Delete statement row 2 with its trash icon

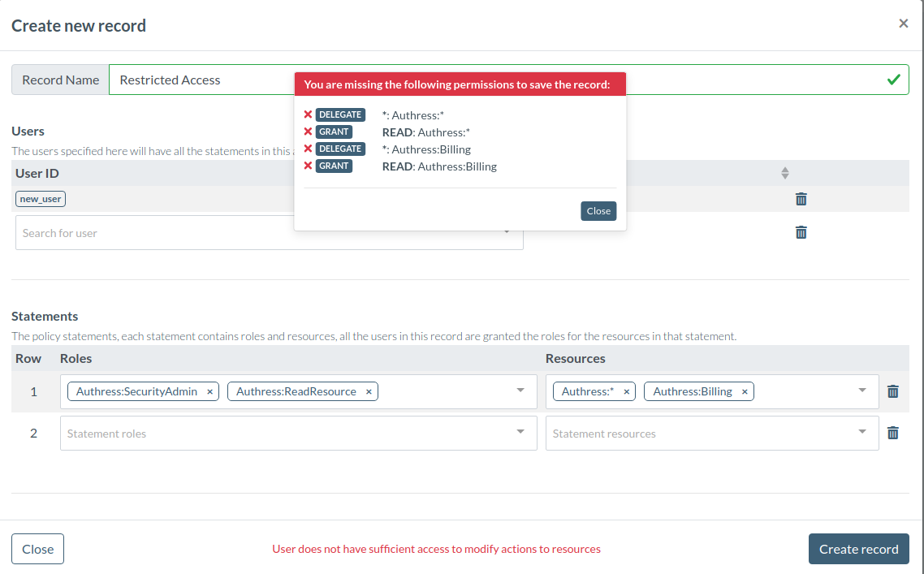coord(892,433)
